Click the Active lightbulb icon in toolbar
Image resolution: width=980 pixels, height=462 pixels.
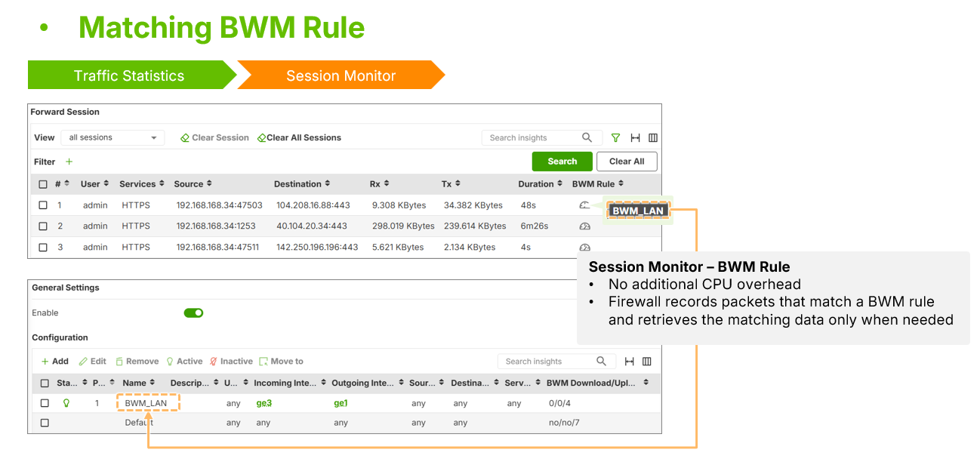[x=170, y=362]
